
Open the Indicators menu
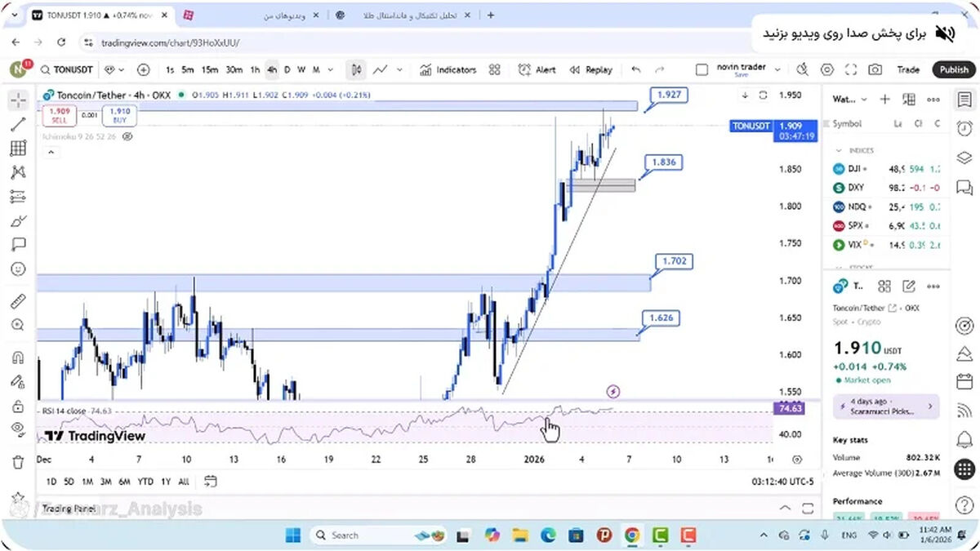tap(448, 70)
